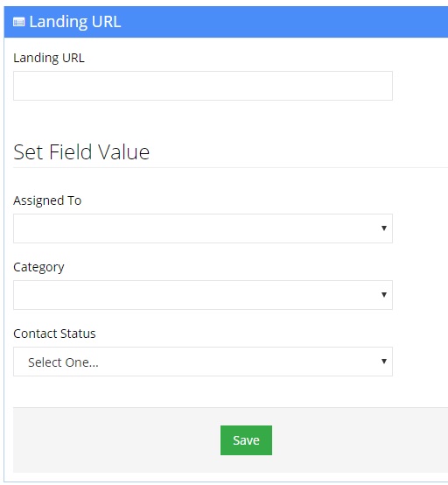Click the blank space between URL field and heading

tap(203, 119)
